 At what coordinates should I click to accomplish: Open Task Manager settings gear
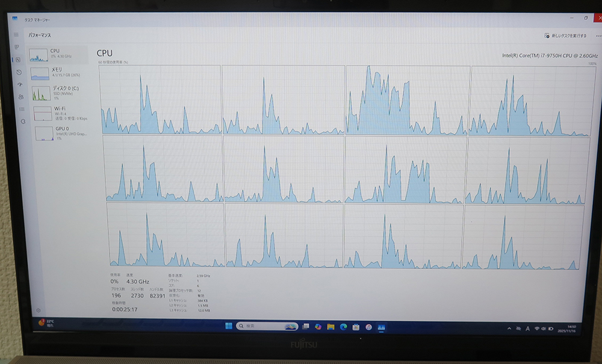pos(38,310)
